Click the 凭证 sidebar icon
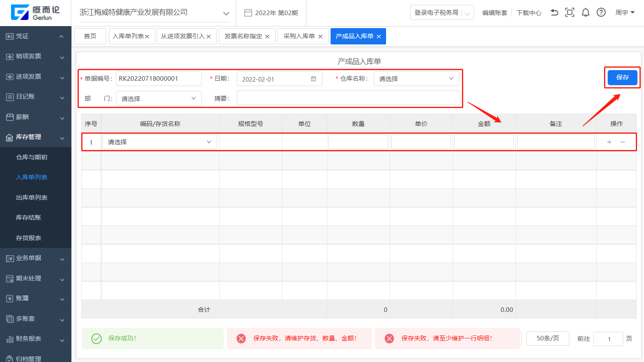The width and height of the screenshot is (644, 362). point(10,36)
